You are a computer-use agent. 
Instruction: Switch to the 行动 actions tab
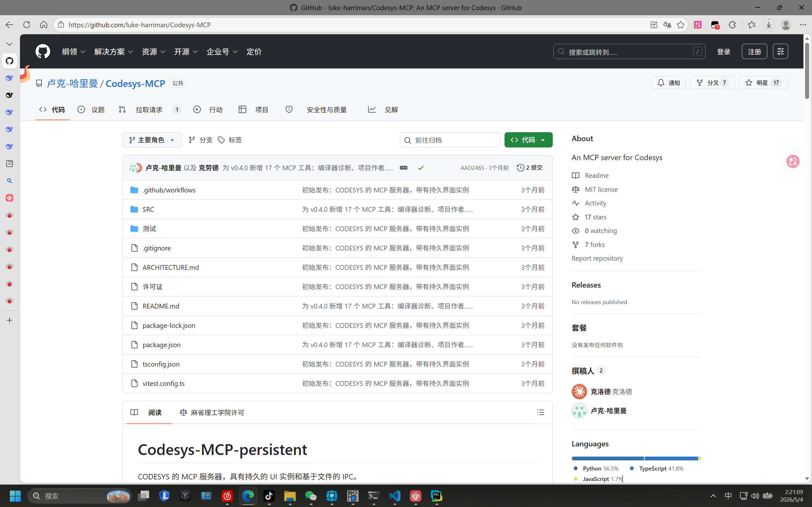tap(208, 110)
